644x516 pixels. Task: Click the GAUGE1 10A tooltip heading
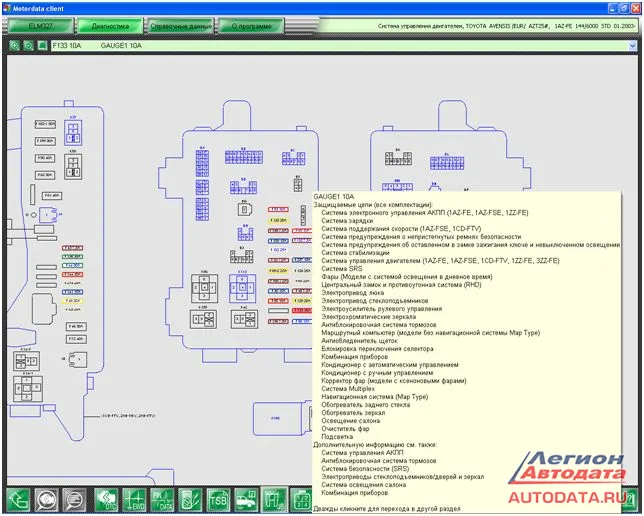point(334,197)
